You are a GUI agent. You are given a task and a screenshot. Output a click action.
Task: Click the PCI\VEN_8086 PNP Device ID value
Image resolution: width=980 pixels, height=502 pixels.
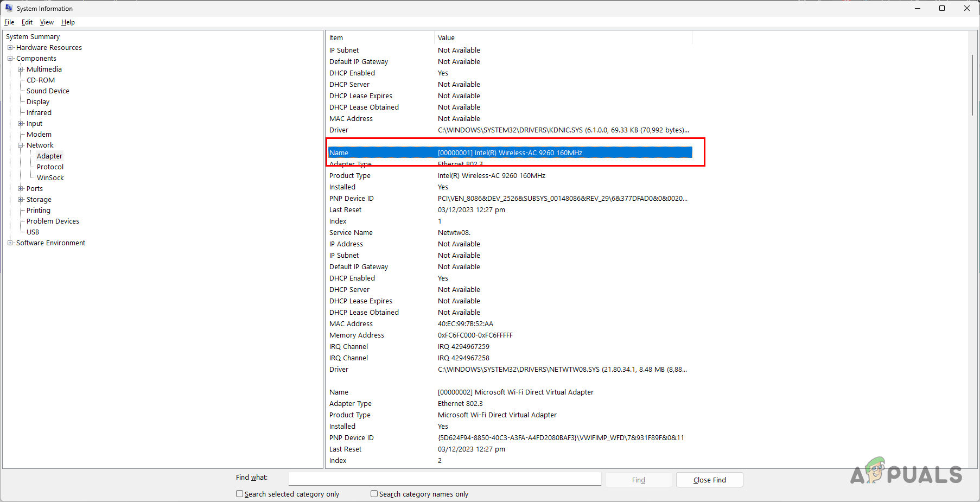click(x=563, y=198)
